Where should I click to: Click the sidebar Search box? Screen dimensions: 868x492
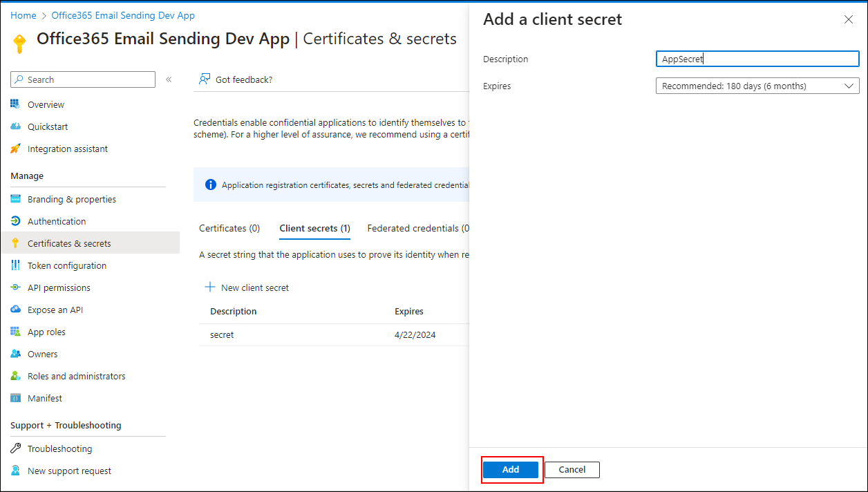click(x=83, y=79)
